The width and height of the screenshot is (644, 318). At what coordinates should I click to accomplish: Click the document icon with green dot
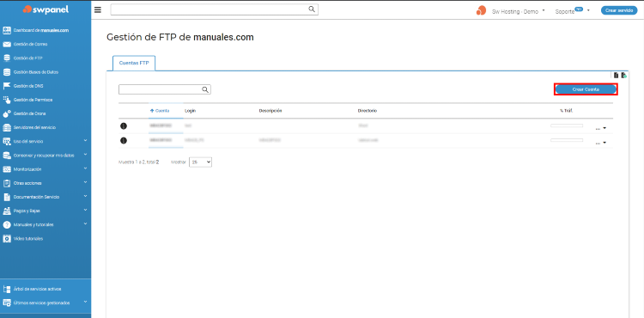624,75
